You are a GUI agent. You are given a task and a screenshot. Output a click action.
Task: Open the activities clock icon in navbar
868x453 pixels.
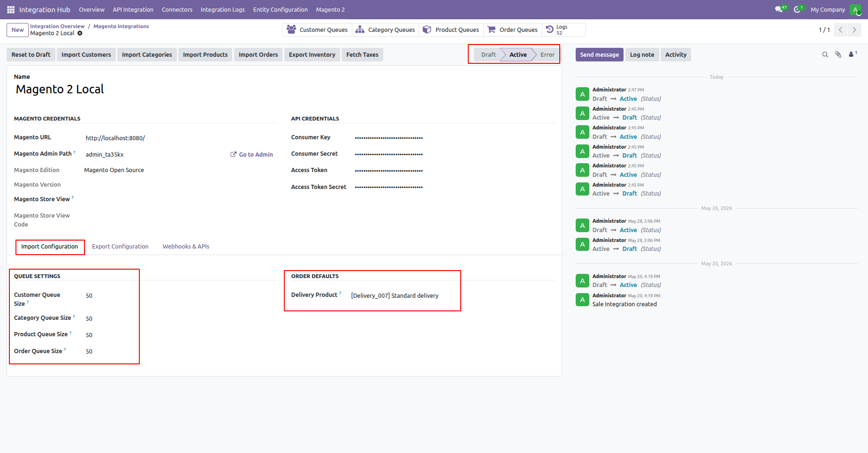(798, 9)
